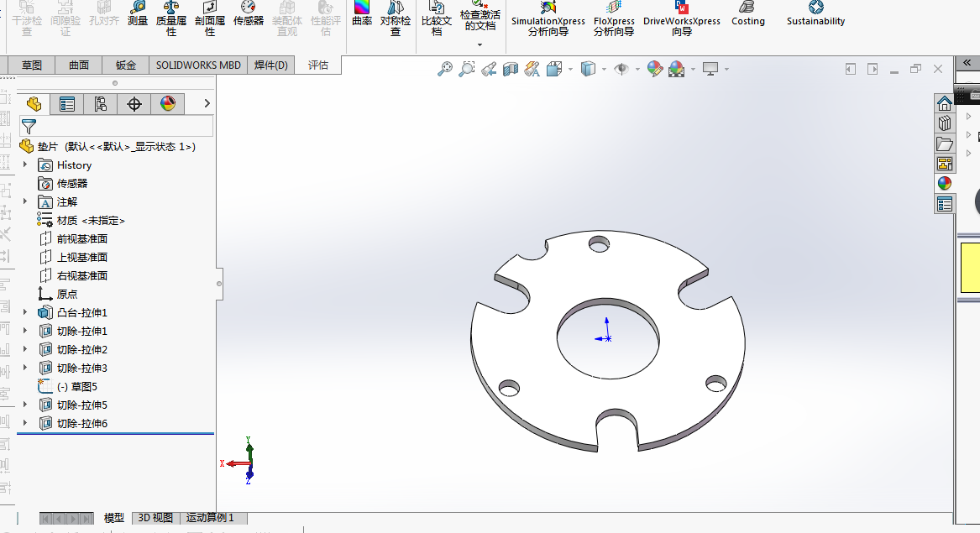Screen dimensions: 980x533
Task: Open the Measure (测量) tool
Action: pyautogui.click(x=138, y=15)
